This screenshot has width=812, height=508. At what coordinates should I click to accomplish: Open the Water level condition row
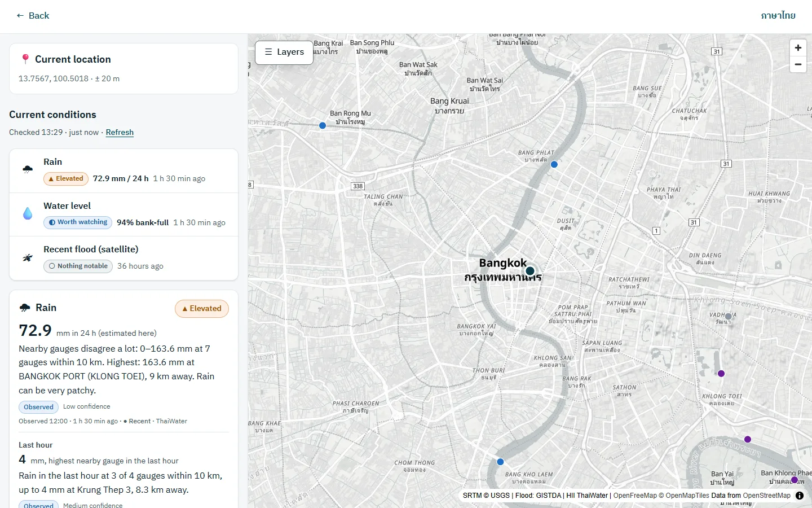tap(124, 214)
